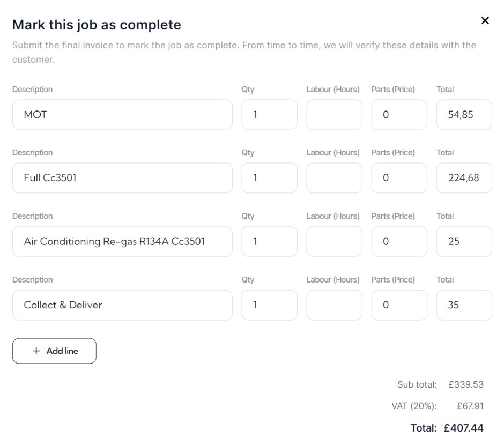Focus the Air Conditioning Re-gas description field

point(122,241)
